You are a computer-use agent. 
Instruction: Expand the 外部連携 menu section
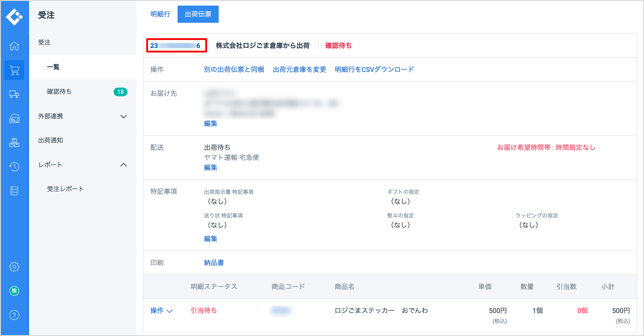coord(83,116)
